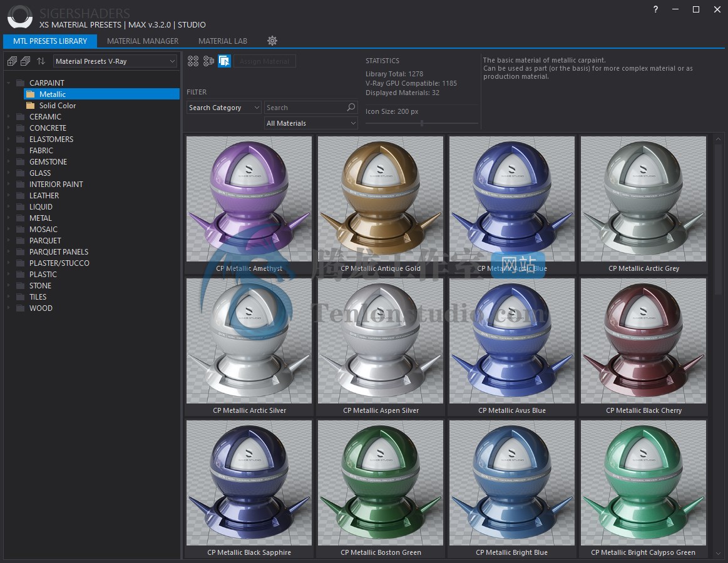Expand the METAL category arrow
The height and width of the screenshot is (563, 728).
click(8, 218)
